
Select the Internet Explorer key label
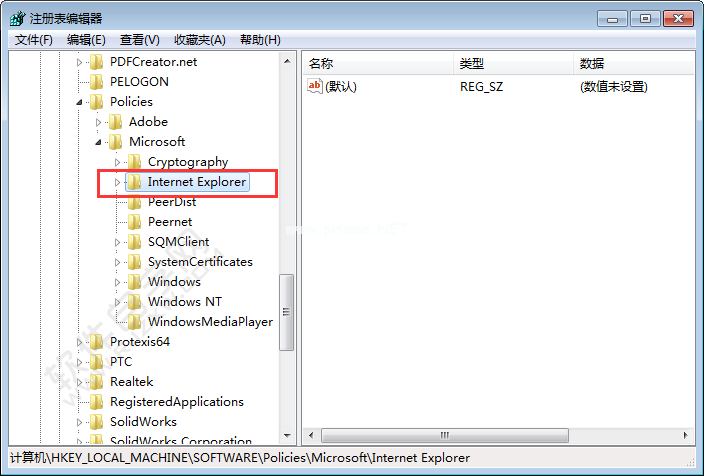tap(197, 181)
